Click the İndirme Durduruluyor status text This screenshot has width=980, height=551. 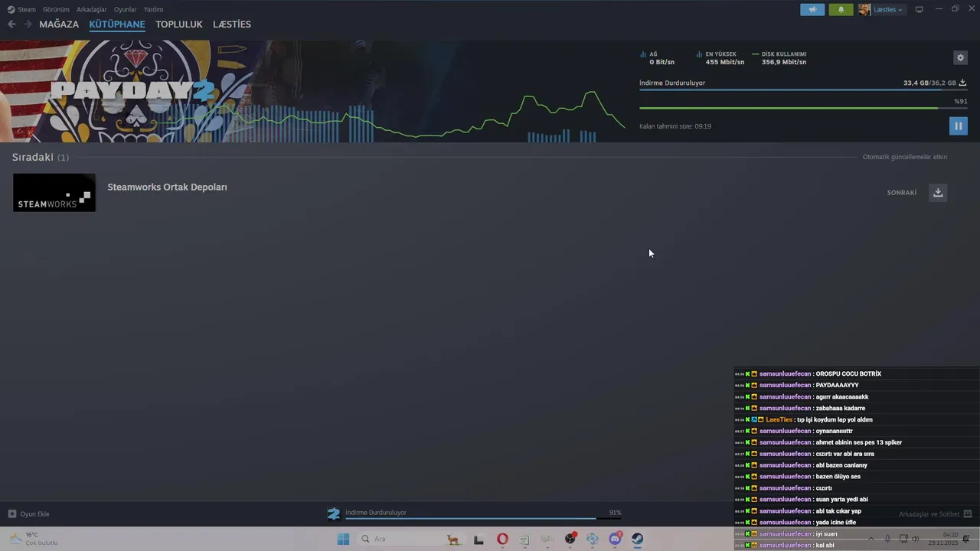pyautogui.click(x=672, y=83)
